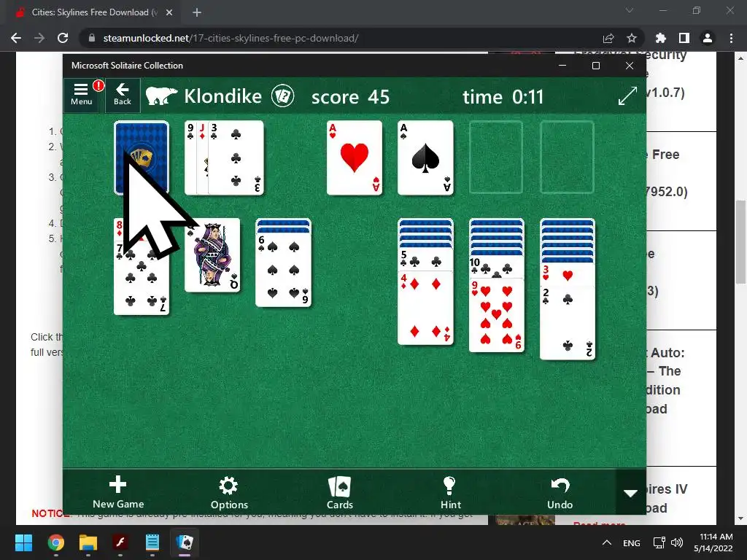Open the Options gear
This screenshot has height=560, width=747.
pyautogui.click(x=229, y=492)
